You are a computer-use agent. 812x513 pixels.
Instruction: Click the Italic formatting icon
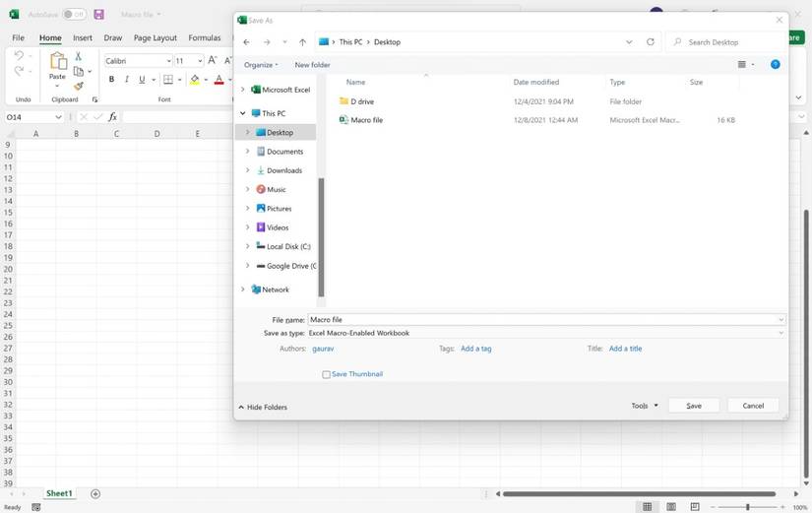(x=126, y=80)
